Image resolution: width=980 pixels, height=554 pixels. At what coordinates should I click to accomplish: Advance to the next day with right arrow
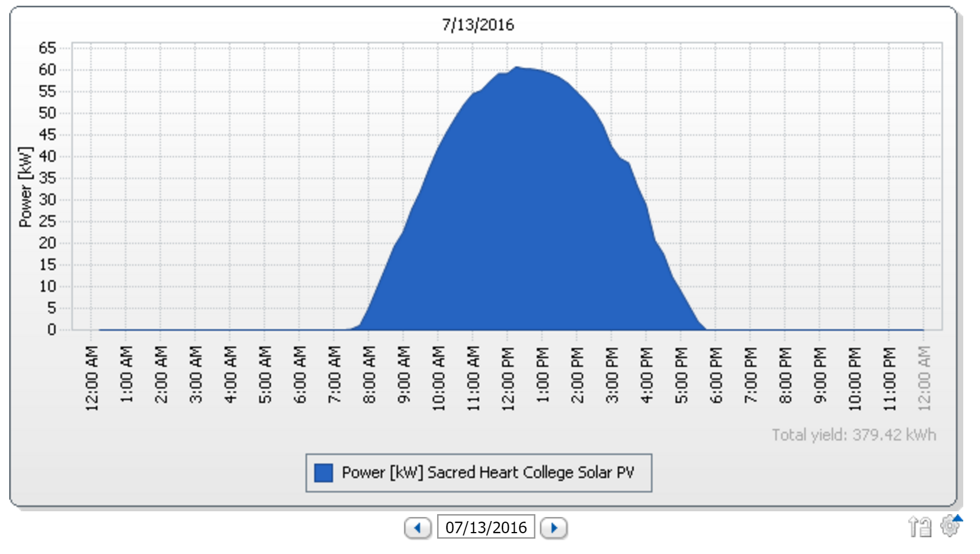[x=553, y=527]
